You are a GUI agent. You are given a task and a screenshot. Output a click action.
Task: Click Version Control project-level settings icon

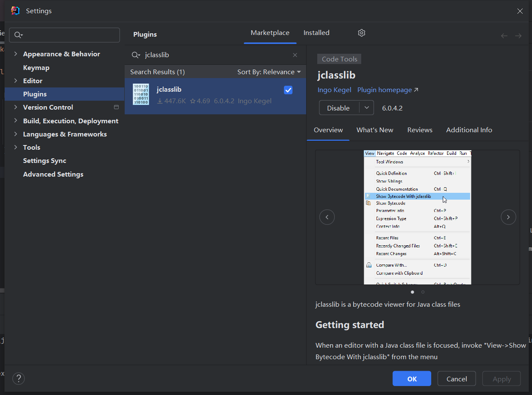point(116,107)
